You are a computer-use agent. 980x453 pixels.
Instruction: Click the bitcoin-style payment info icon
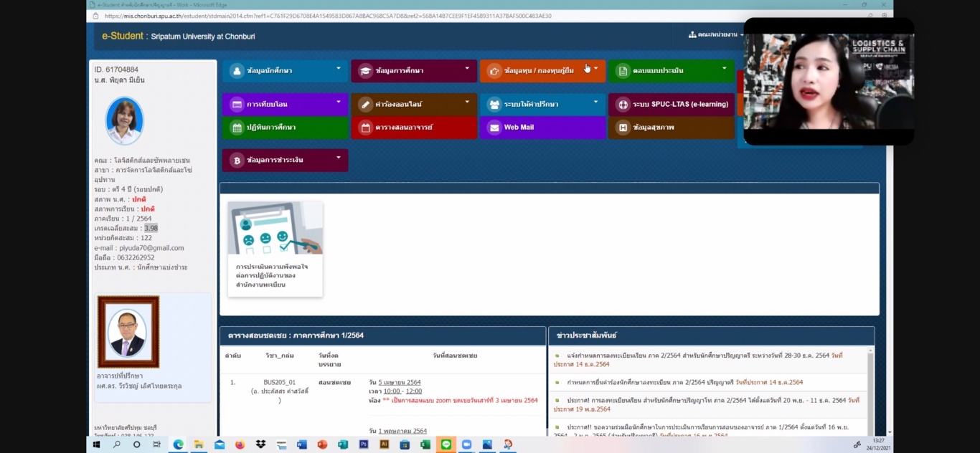click(x=236, y=161)
